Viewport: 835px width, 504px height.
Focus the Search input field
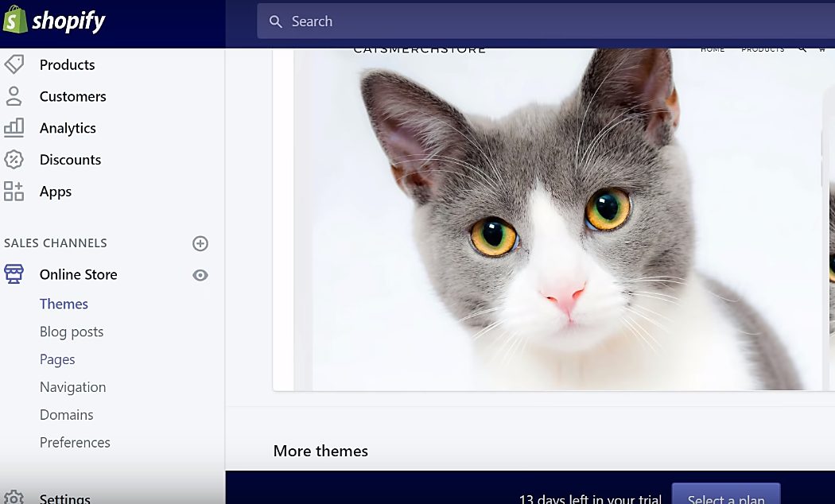tap(546, 21)
